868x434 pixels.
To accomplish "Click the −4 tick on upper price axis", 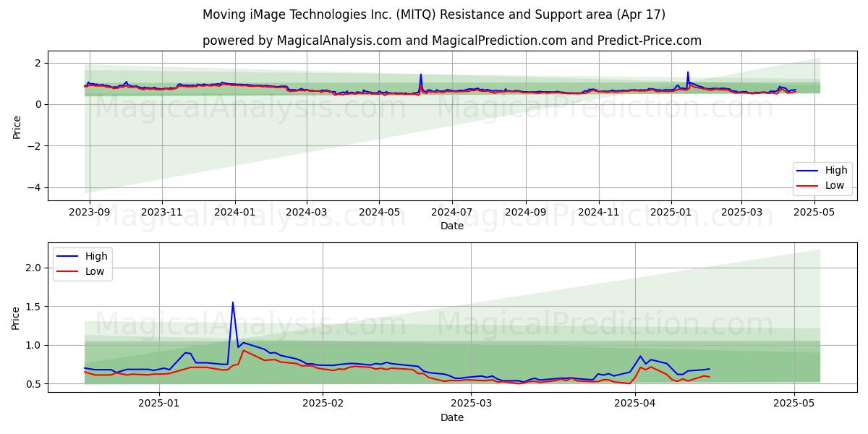I will 34,188.
